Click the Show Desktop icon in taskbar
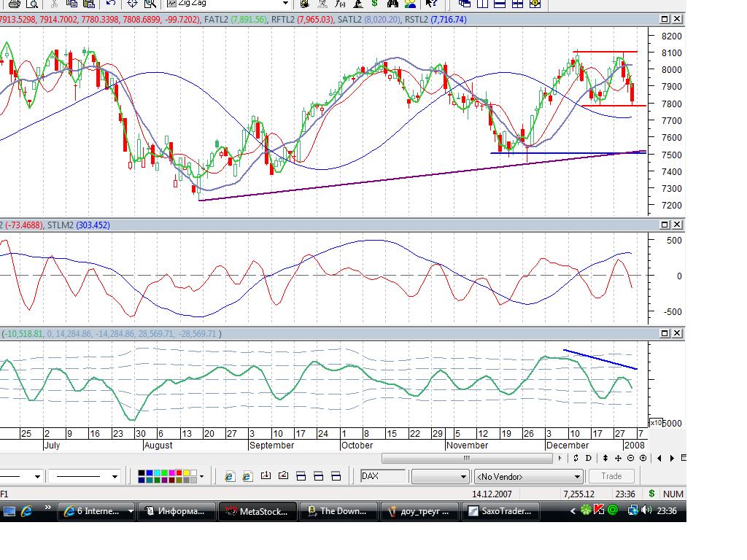 coord(9,511)
